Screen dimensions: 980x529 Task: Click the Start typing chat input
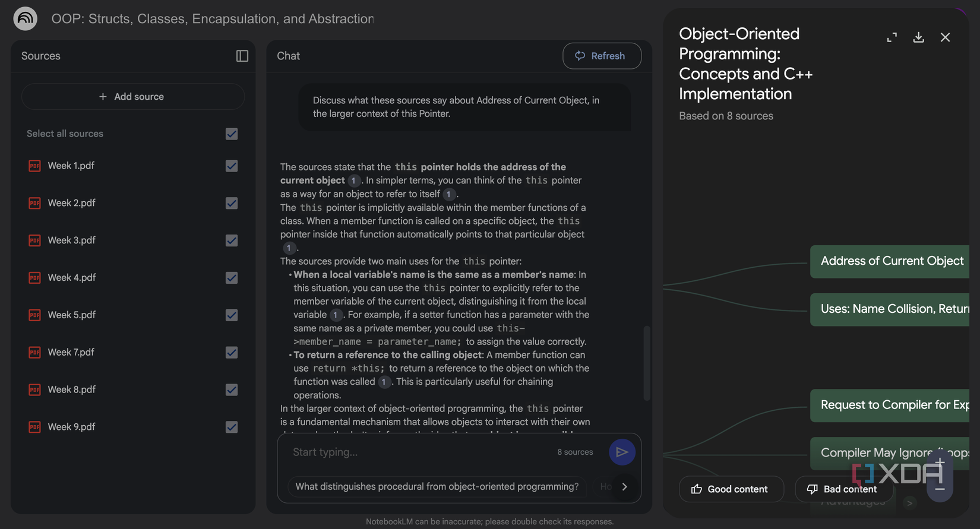(419, 452)
